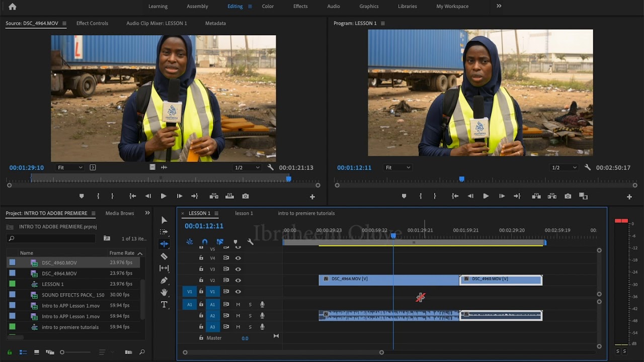Screen dimensions: 644x362
Task: Open Find magnifier in Project panel footer
Action: click(x=142, y=352)
